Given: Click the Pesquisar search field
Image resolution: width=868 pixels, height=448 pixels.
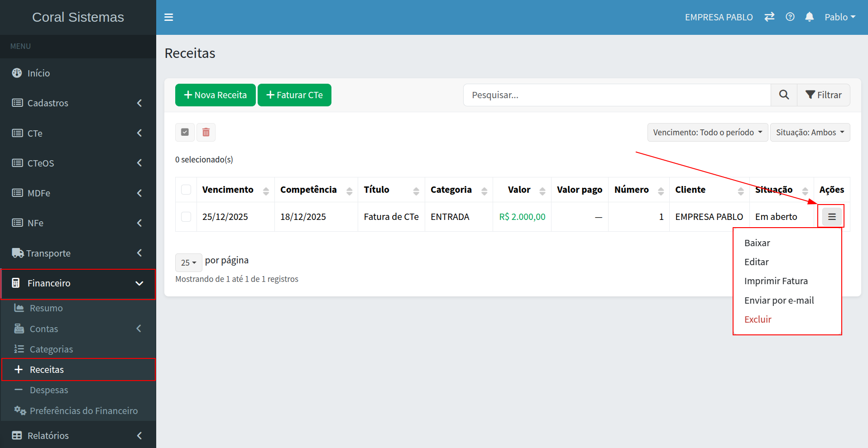Looking at the screenshot, I should click(x=616, y=95).
